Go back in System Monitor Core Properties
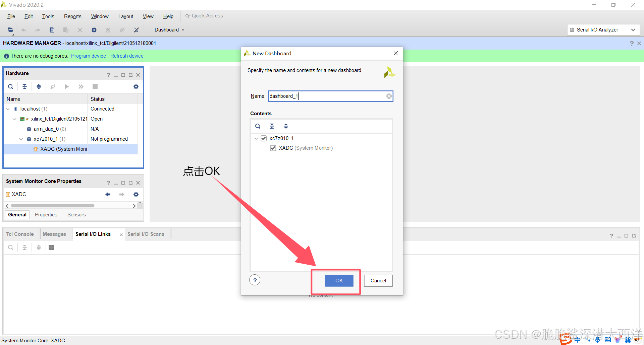 [108, 194]
